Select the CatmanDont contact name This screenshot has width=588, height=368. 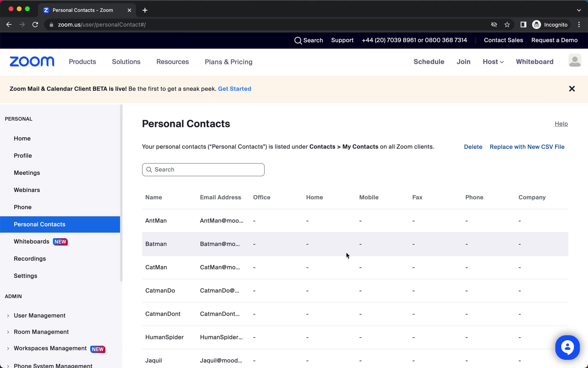pyautogui.click(x=163, y=314)
